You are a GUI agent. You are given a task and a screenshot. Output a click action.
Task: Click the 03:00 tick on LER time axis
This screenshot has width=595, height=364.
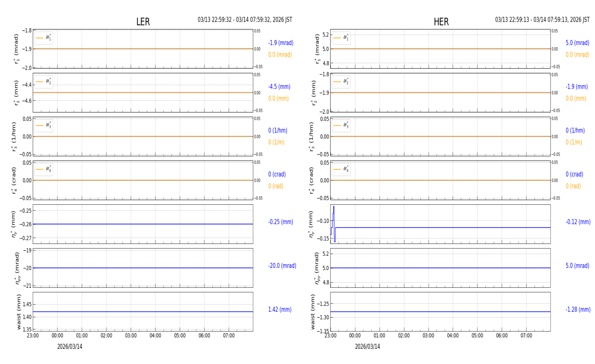(x=131, y=336)
